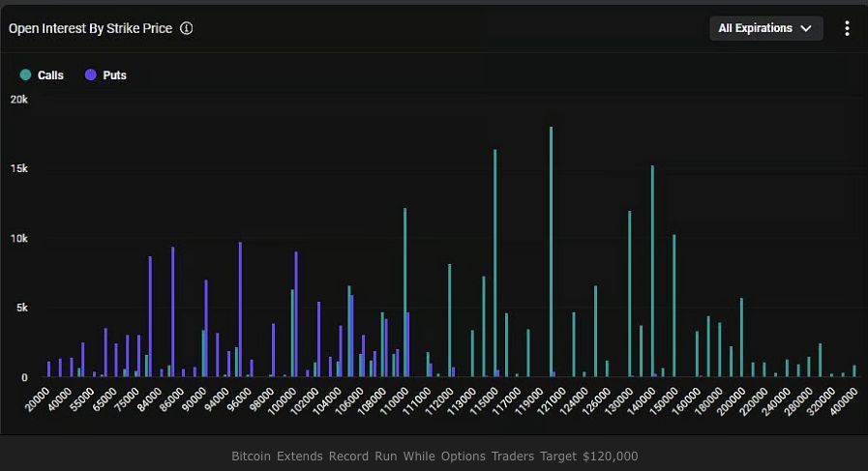Click the purple Puts legend dot
The height and width of the screenshot is (471, 868).
click(x=91, y=74)
